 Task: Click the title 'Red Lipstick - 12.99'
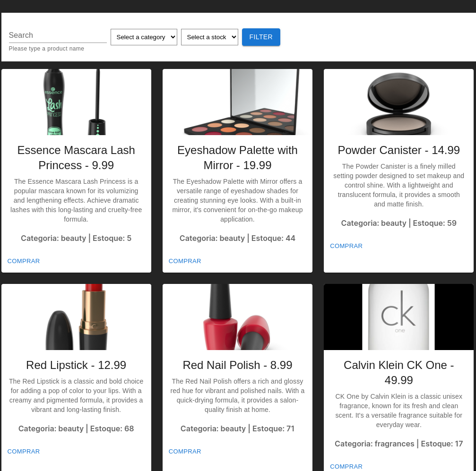pos(76,365)
